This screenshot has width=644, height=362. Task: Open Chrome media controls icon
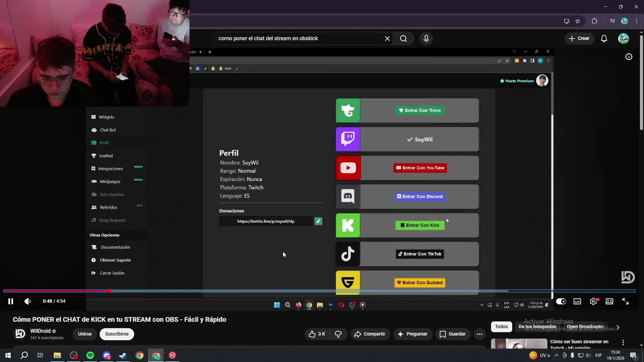point(612,21)
